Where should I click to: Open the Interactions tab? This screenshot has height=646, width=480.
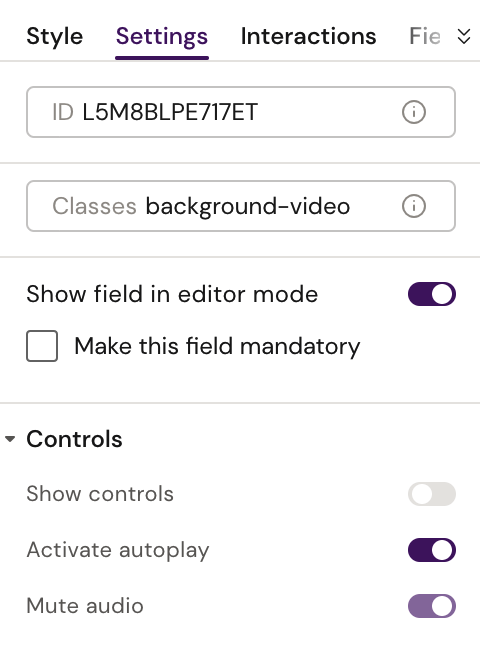[x=309, y=36]
